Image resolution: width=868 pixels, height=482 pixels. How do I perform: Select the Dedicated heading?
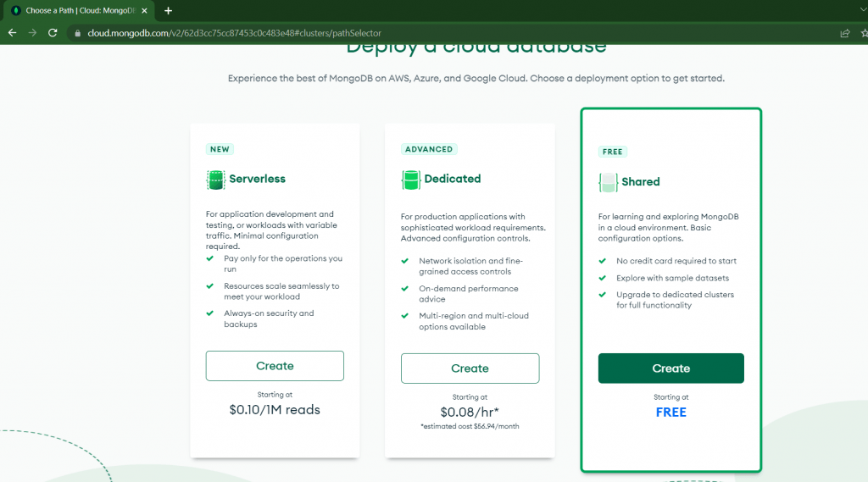(453, 179)
